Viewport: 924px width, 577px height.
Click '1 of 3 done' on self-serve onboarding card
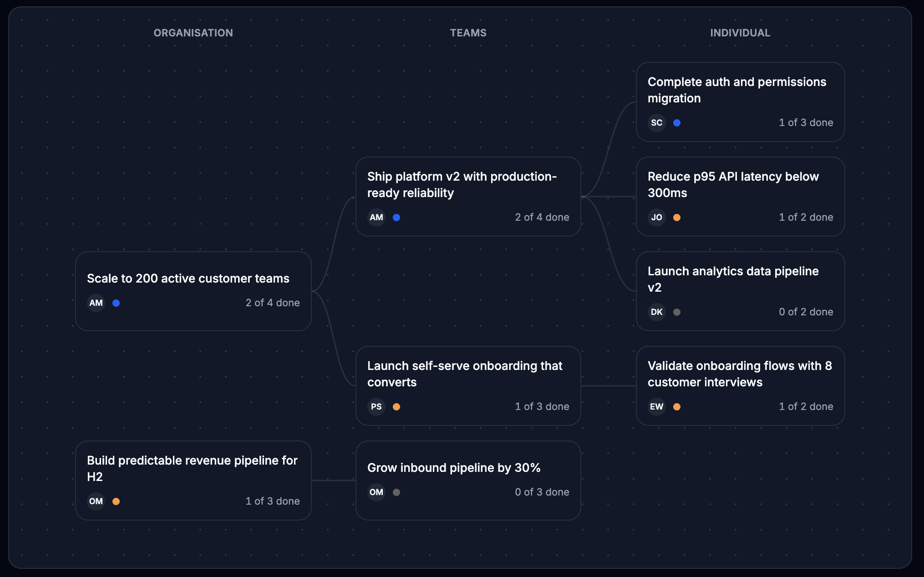(x=542, y=407)
